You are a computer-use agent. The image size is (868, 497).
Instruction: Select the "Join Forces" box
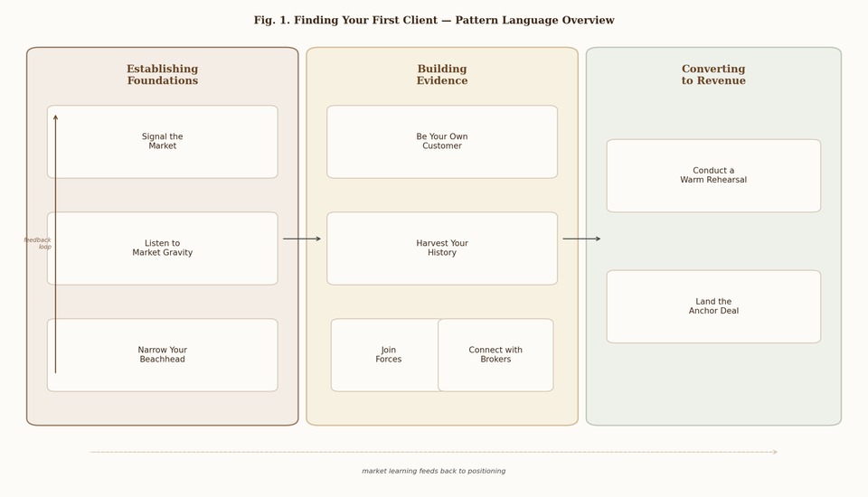coord(385,355)
